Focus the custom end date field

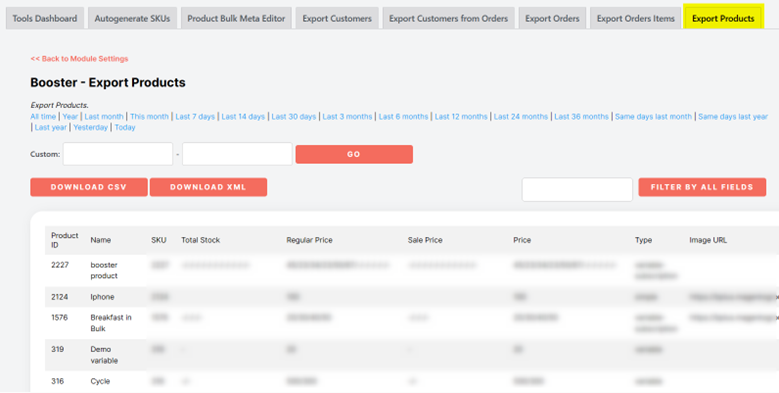pyautogui.click(x=237, y=154)
